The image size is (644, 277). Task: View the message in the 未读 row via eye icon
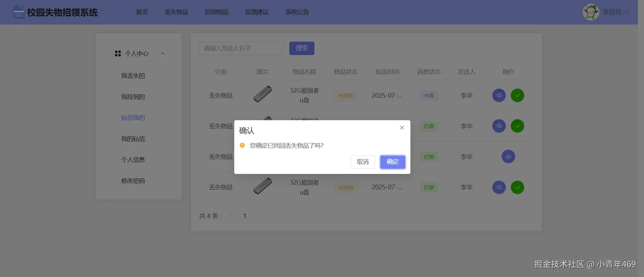pyautogui.click(x=499, y=95)
